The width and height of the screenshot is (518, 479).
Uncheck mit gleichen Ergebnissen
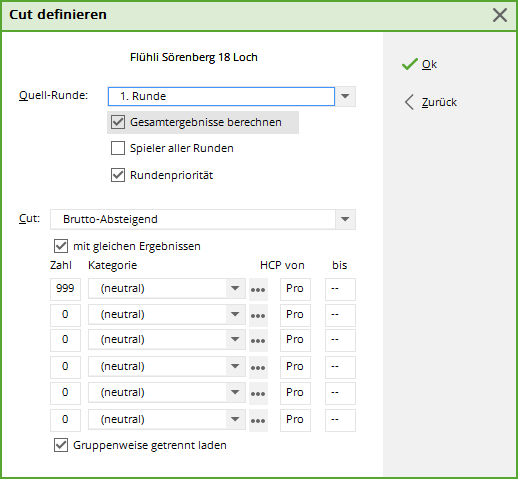pyautogui.click(x=61, y=246)
